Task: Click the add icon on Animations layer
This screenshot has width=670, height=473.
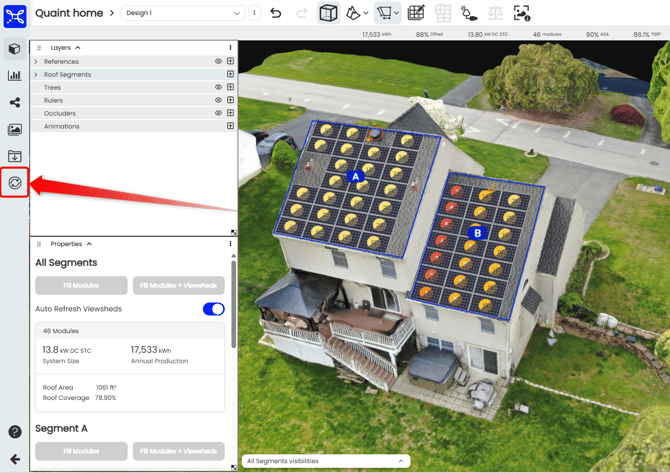Action: [230, 126]
